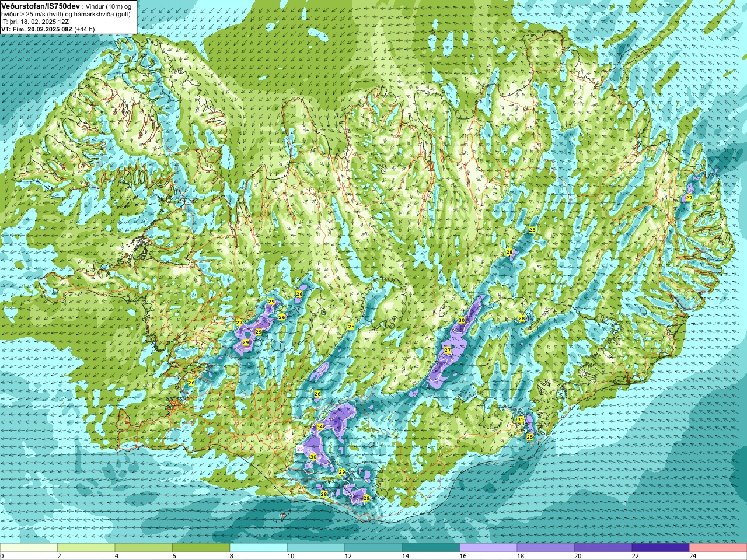Click the legend tick label '22'
Image resolution: width=747 pixels, height=560 pixels.
point(636,556)
